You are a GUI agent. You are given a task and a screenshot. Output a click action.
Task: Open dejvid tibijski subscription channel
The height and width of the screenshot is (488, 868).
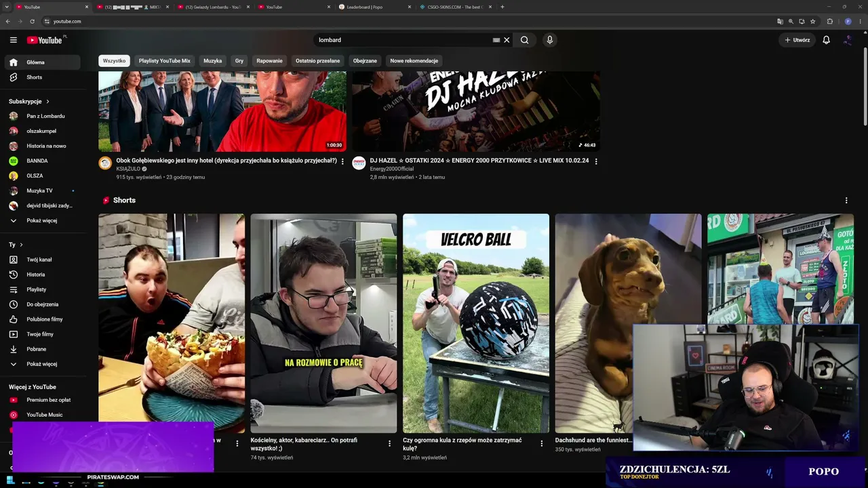click(x=42, y=205)
